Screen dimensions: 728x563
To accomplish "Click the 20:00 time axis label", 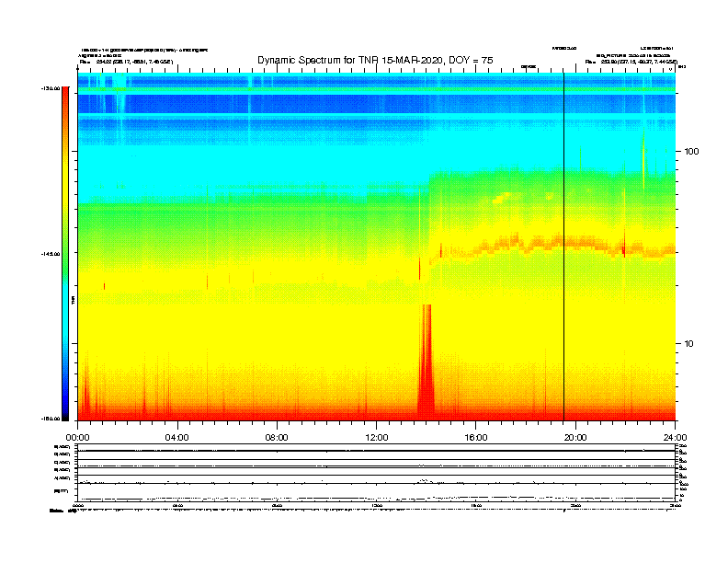I will pyautogui.click(x=575, y=438).
